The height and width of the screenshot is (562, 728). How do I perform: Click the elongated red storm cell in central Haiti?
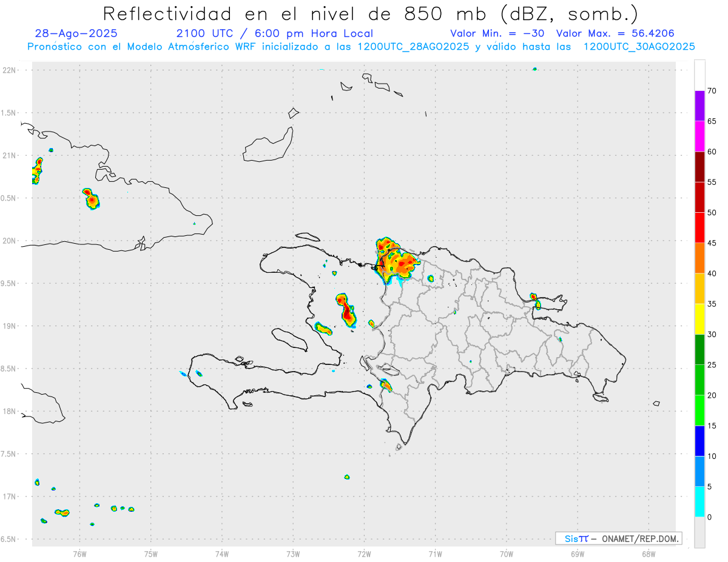(346, 310)
